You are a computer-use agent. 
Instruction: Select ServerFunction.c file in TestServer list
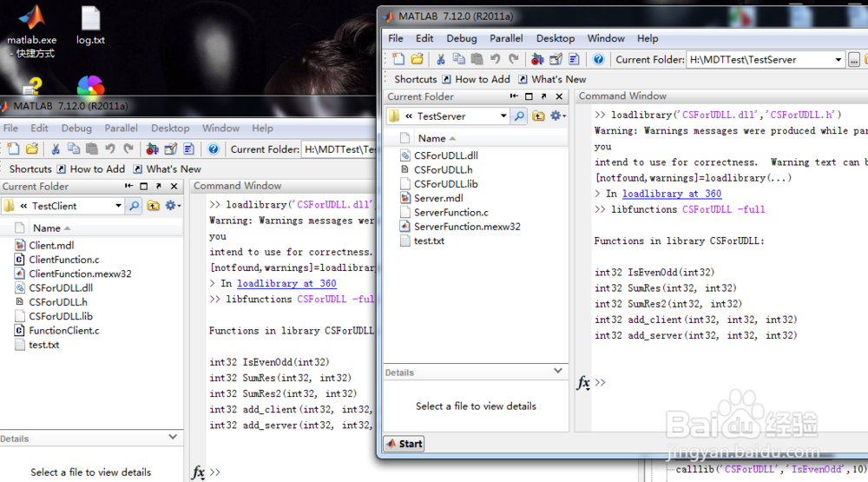(450, 212)
